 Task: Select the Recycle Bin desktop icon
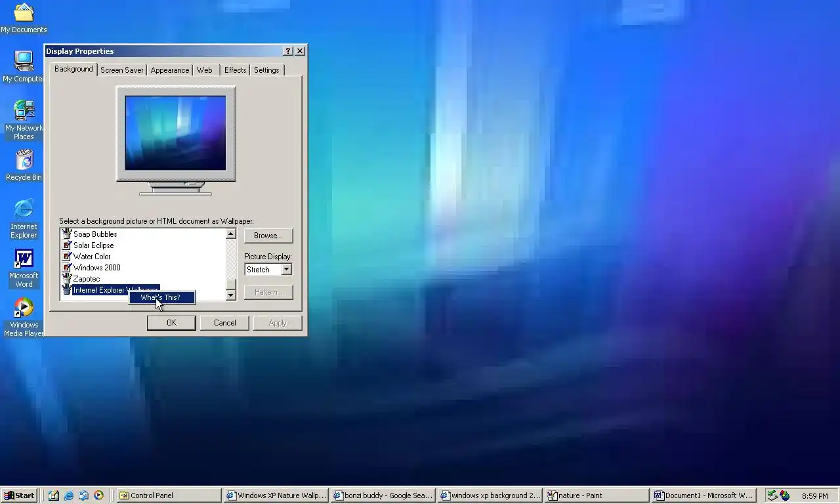24,165
